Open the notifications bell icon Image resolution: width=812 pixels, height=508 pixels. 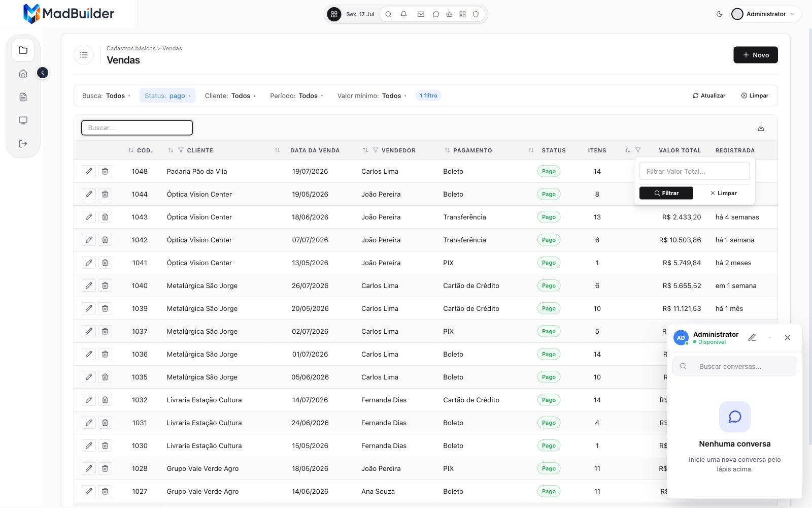tap(403, 14)
